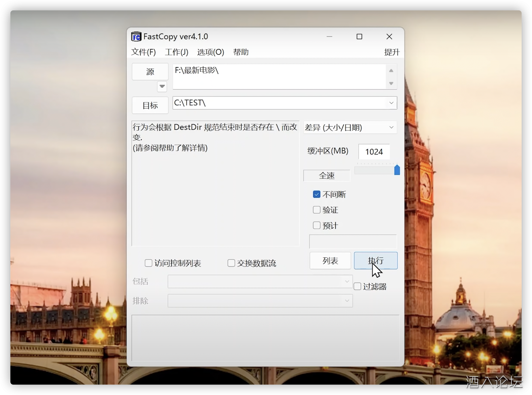532x395 pixels.
Task: Click the speed slider handle
Action: (x=397, y=170)
